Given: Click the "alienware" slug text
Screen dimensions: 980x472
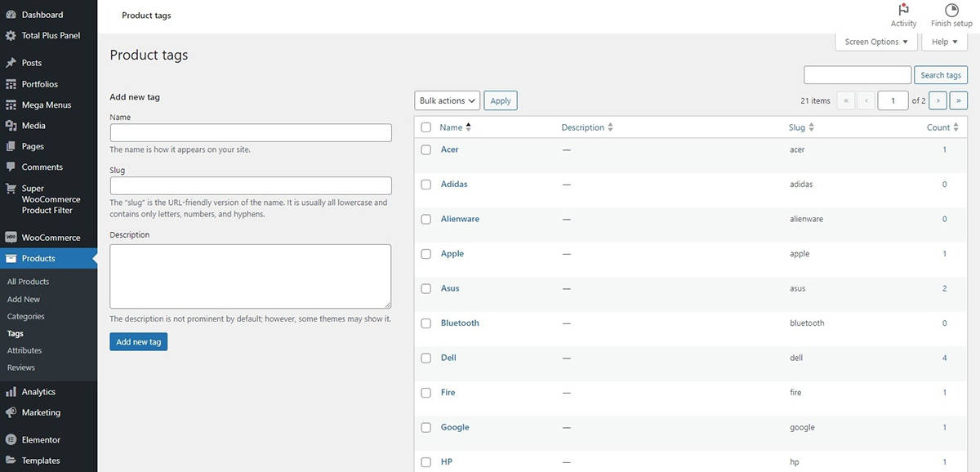Looking at the screenshot, I should (x=807, y=219).
